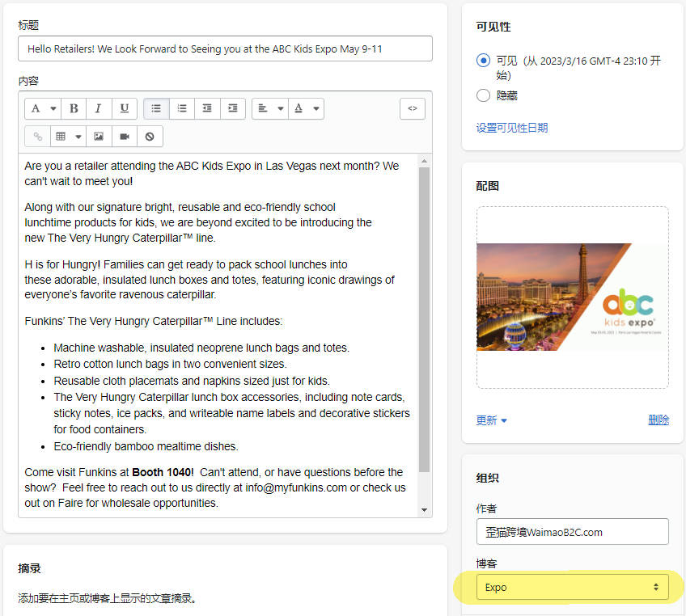The image size is (686, 616).
Task: Open the 博客 Expo dropdown
Action: [x=572, y=587]
